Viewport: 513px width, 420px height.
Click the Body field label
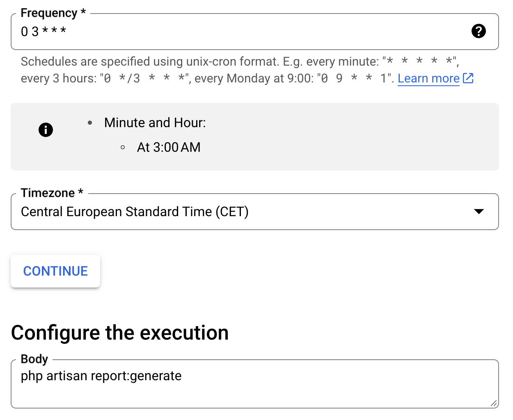pyautogui.click(x=34, y=359)
